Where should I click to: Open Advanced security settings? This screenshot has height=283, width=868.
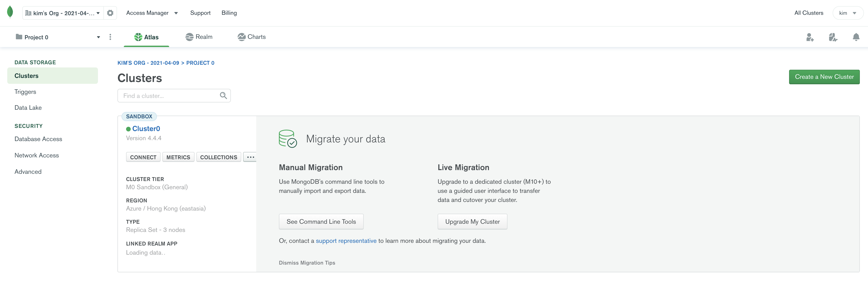[x=28, y=172]
